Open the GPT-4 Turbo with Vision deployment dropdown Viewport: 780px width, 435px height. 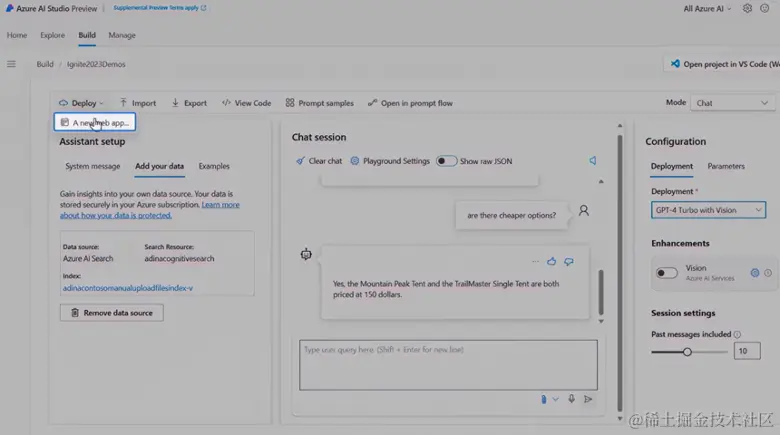tap(708, 210)
